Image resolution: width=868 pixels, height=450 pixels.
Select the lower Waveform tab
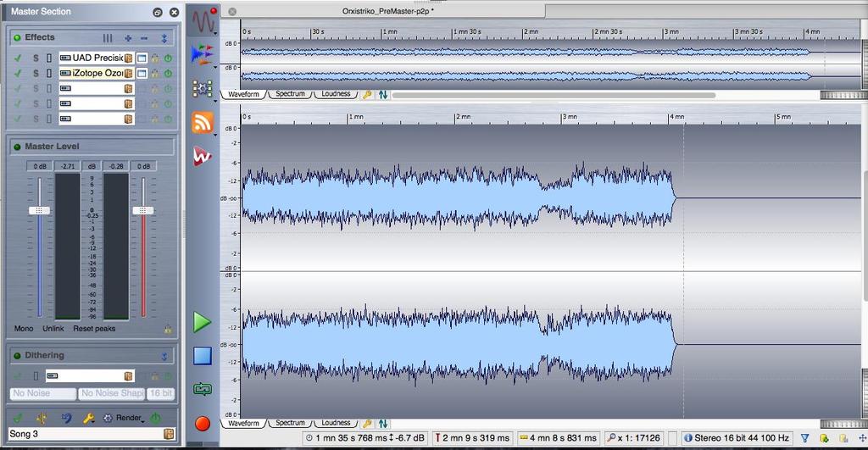243,424
